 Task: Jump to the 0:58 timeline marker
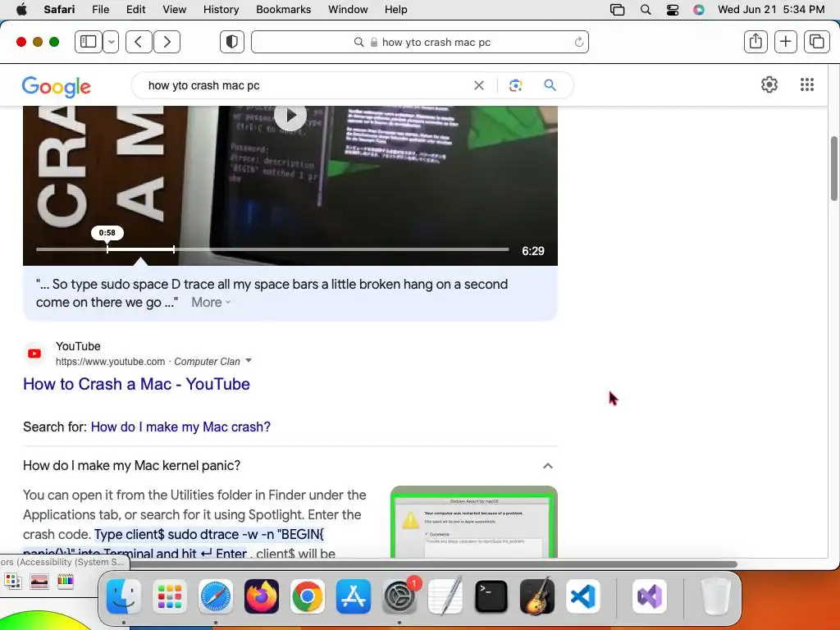click(107, 233)
